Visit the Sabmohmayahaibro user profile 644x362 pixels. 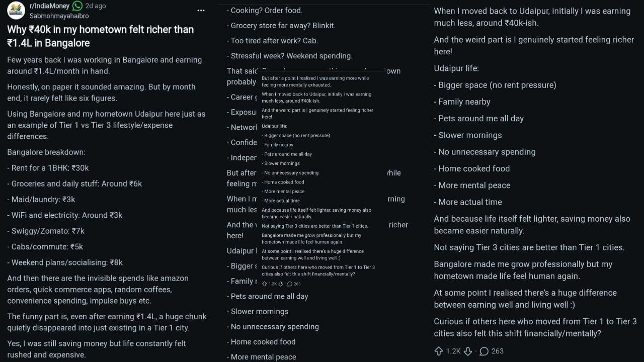click(x=60, y=16)
